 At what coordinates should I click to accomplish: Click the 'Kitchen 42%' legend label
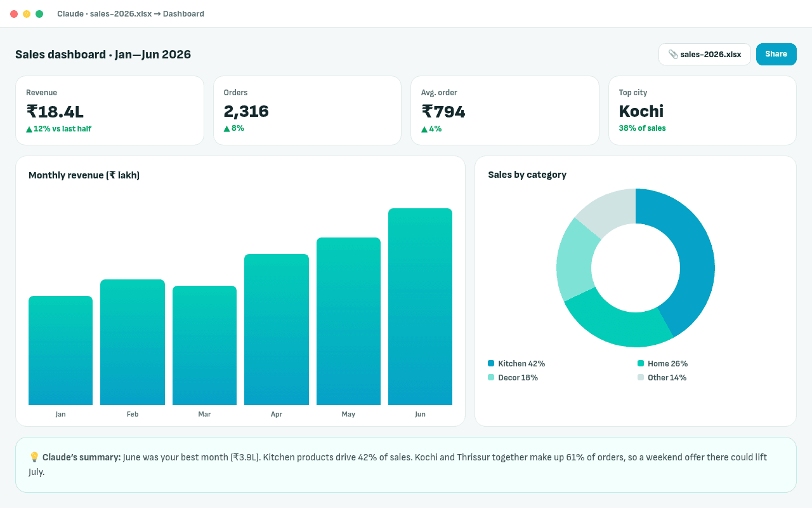(x=521, y=364)
